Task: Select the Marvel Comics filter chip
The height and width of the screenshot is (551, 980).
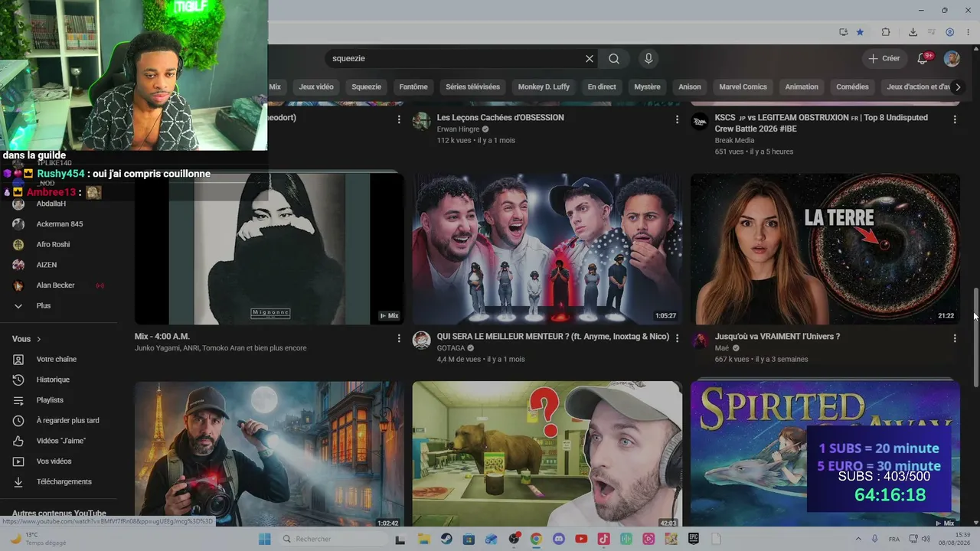Action: 743,87
